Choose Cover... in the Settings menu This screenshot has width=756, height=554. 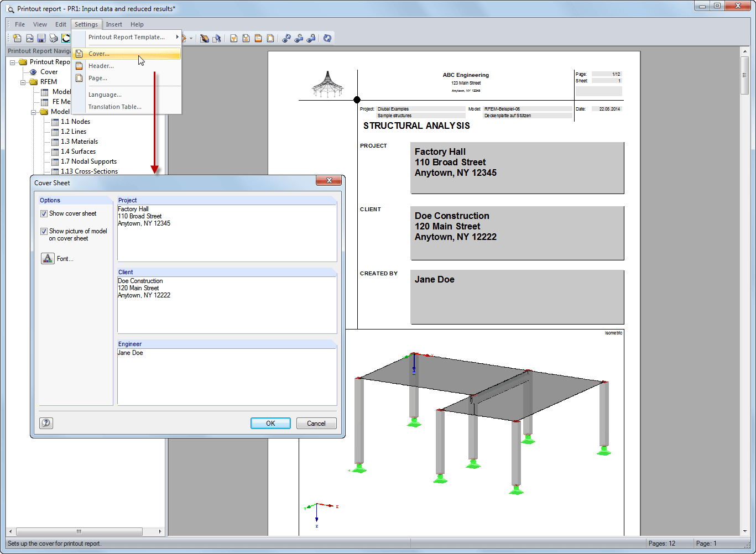(127, 54)
